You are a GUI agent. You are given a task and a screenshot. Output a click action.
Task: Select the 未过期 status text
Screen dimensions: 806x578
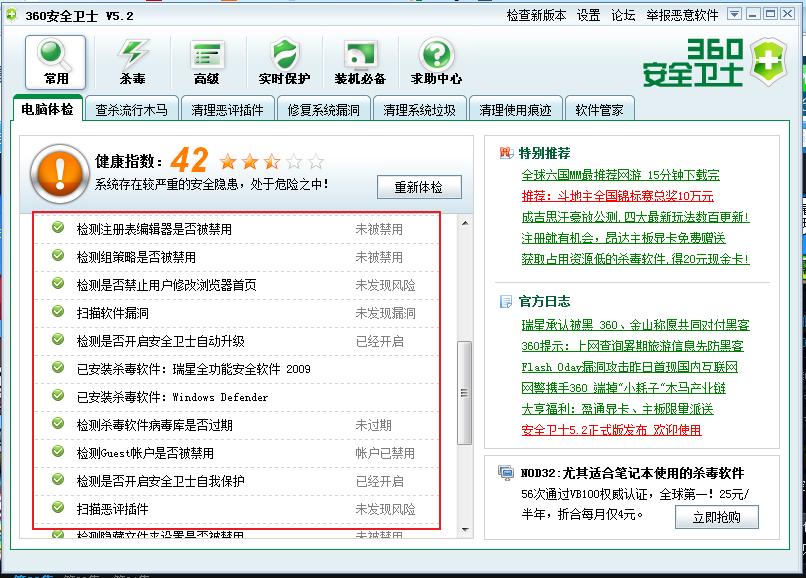coord(374,425)
